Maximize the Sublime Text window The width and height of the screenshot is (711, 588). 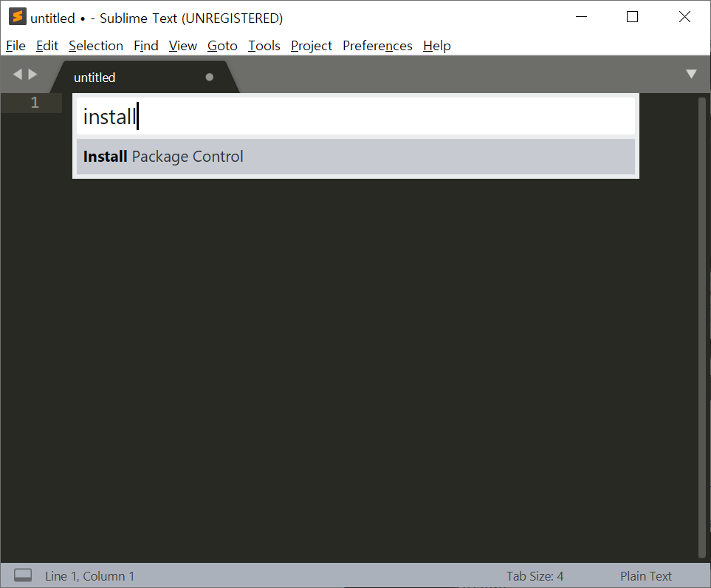(x=632, y=17)
